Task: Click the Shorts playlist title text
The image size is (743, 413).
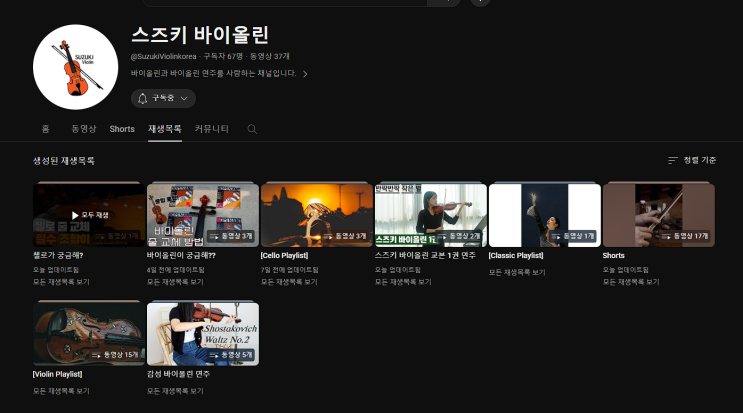Action: point(614,255)
